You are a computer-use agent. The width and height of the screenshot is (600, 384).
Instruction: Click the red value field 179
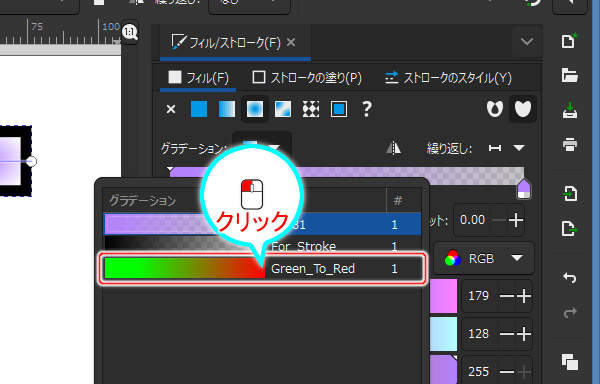click(x=478, y=296)
